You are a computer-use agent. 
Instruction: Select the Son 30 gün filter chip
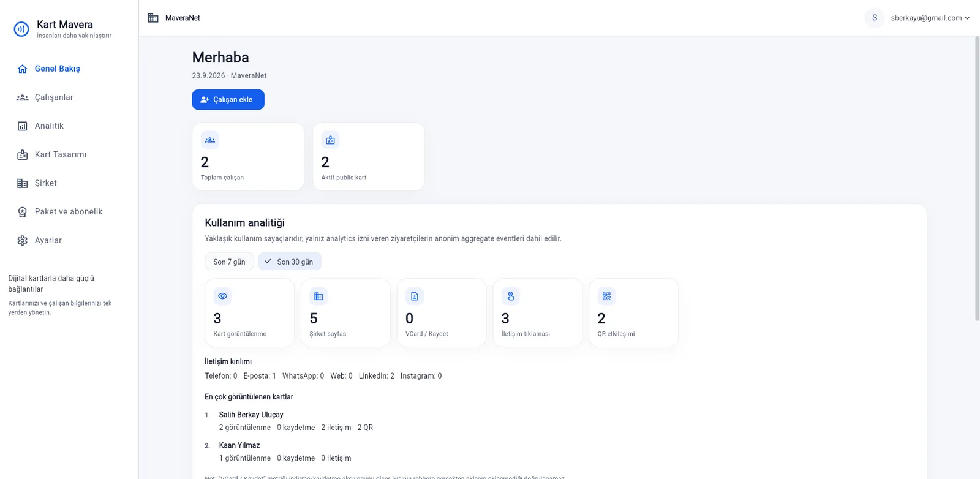click(290, 262)
